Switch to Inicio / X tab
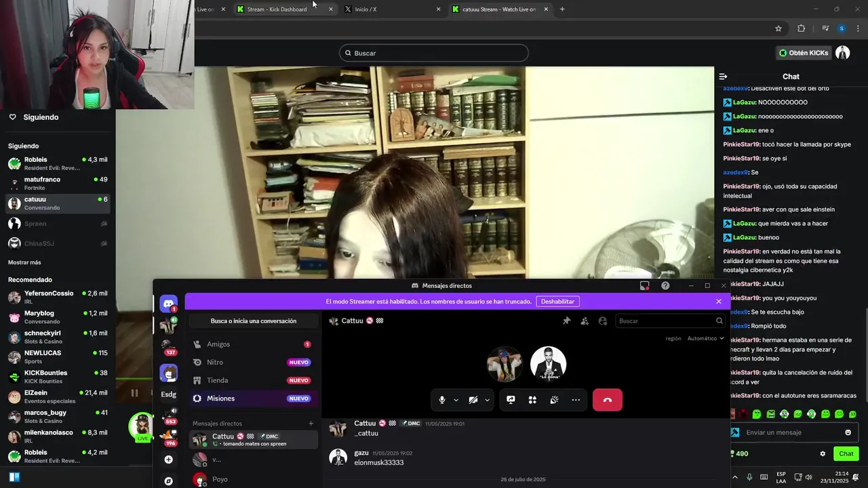868x488 pixels. 392,9
